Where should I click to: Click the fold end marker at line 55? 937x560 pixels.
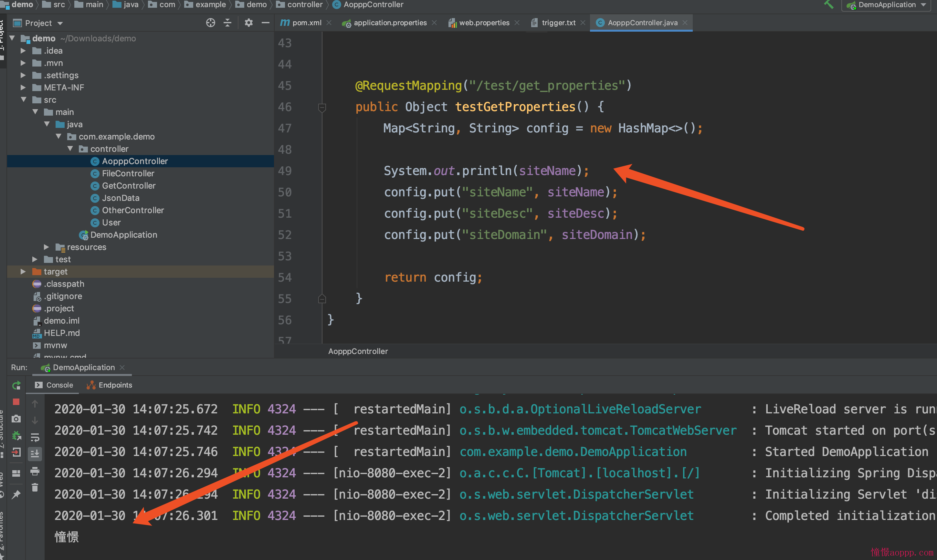tap(322, 299)
